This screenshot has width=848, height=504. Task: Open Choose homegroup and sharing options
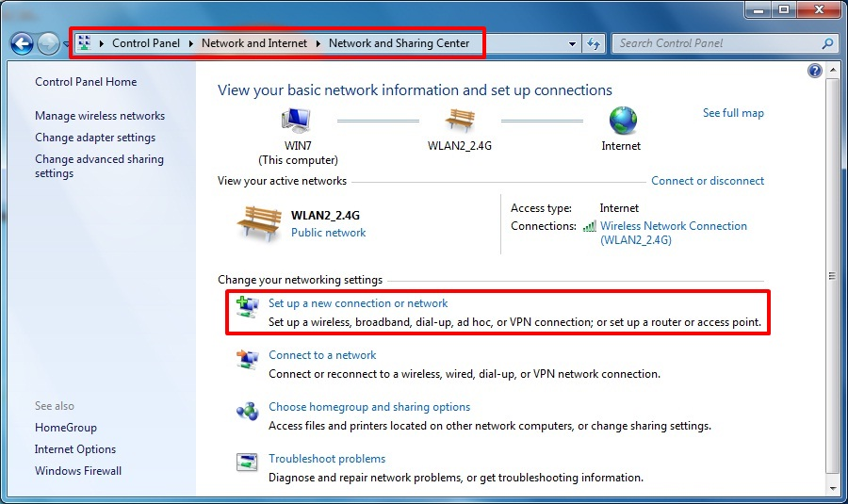point(369,407)
